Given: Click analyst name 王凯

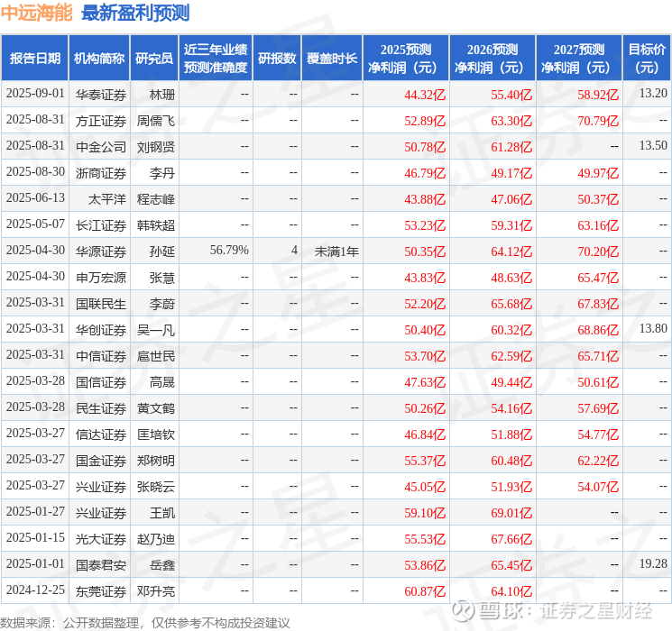Looking at the screenshot, I should coord(162,513).
